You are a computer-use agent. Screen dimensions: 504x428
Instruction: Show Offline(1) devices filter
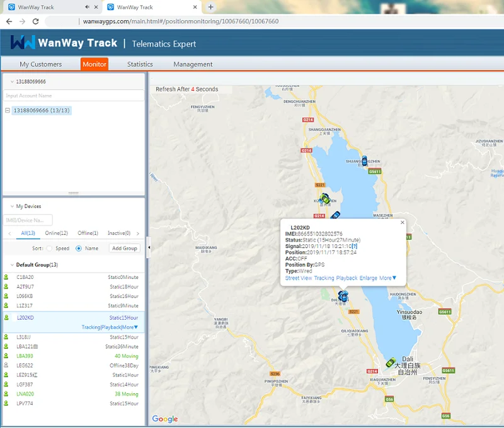tap(88, 233)
